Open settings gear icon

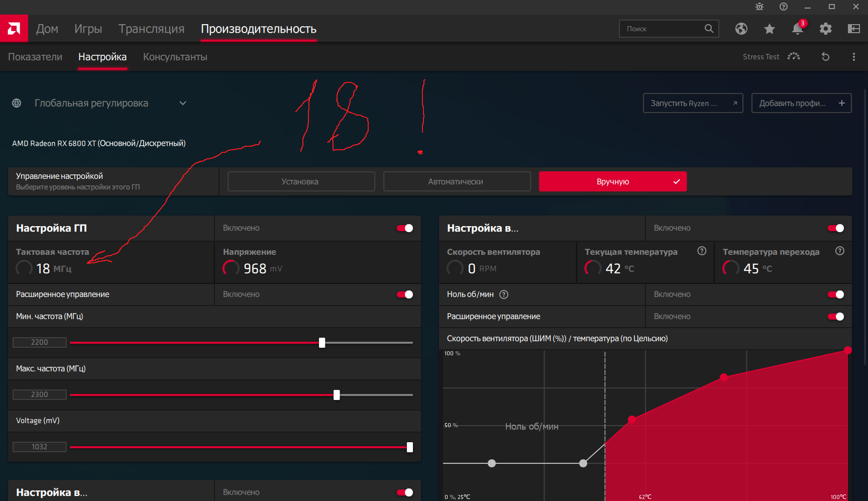pos(826,29)
